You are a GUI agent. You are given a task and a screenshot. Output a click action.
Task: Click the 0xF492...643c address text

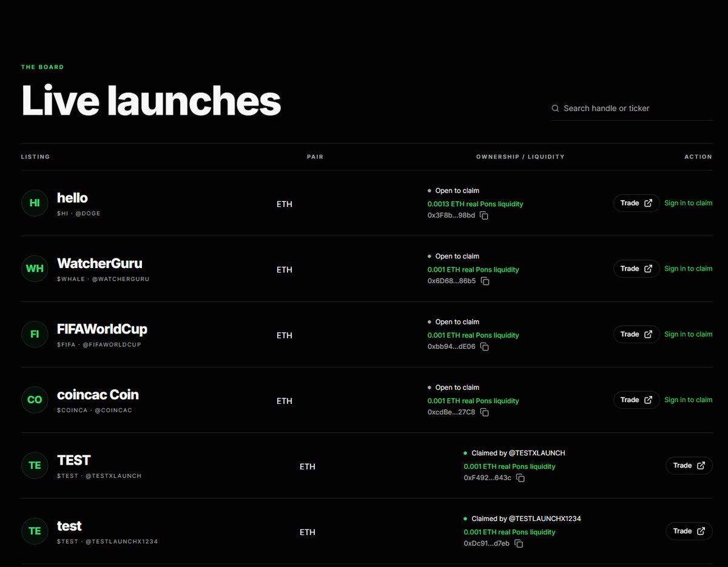488,478
